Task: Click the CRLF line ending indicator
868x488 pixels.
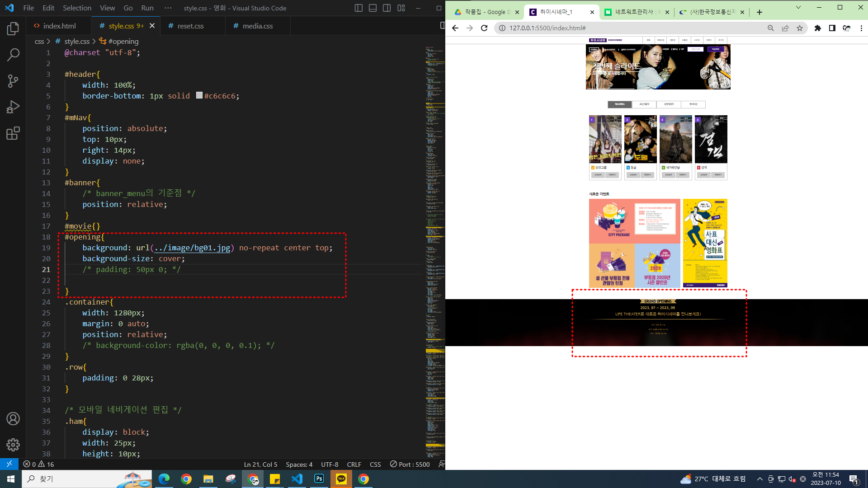Action: pyautogui.click(x=354, y=465)
